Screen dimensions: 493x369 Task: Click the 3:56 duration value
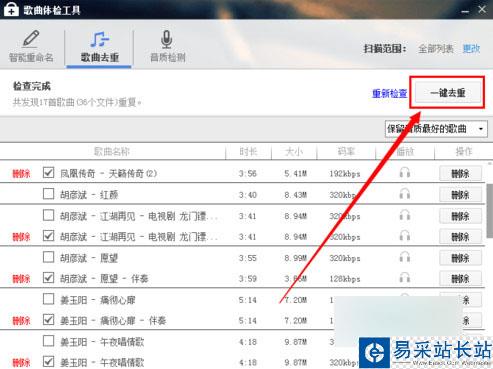coord(248,173)
